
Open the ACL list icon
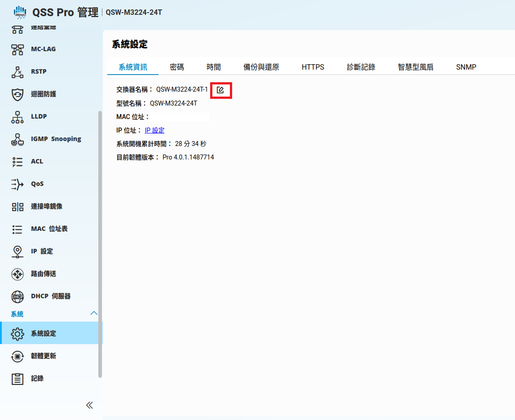[18, 162]
